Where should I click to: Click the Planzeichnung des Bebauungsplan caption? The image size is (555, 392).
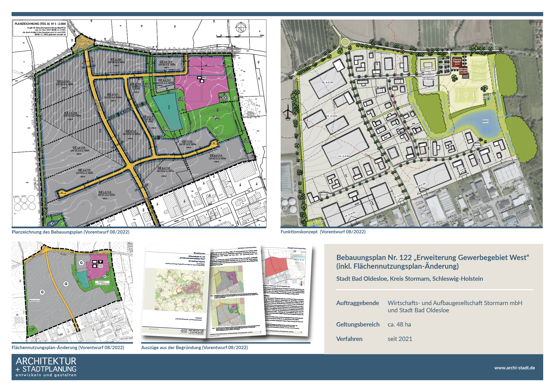[x=70, y=232]
